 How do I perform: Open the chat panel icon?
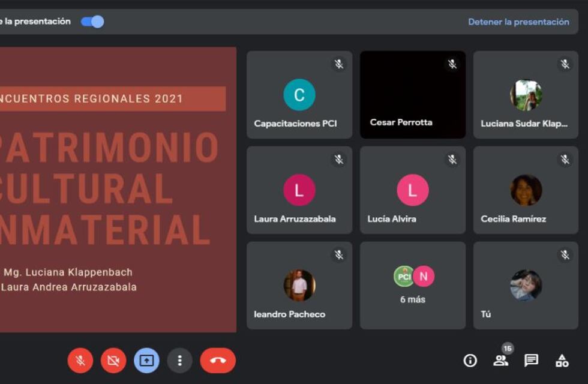(531, 361)
